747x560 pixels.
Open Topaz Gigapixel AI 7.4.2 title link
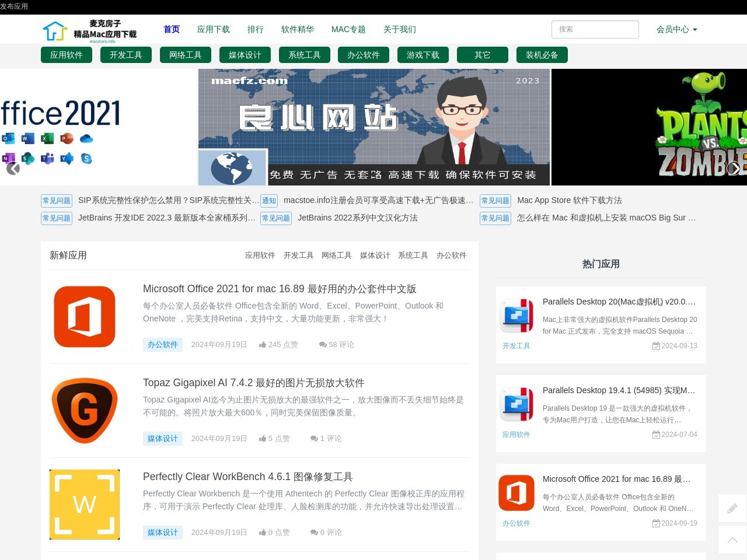click(x=254, y=383)
